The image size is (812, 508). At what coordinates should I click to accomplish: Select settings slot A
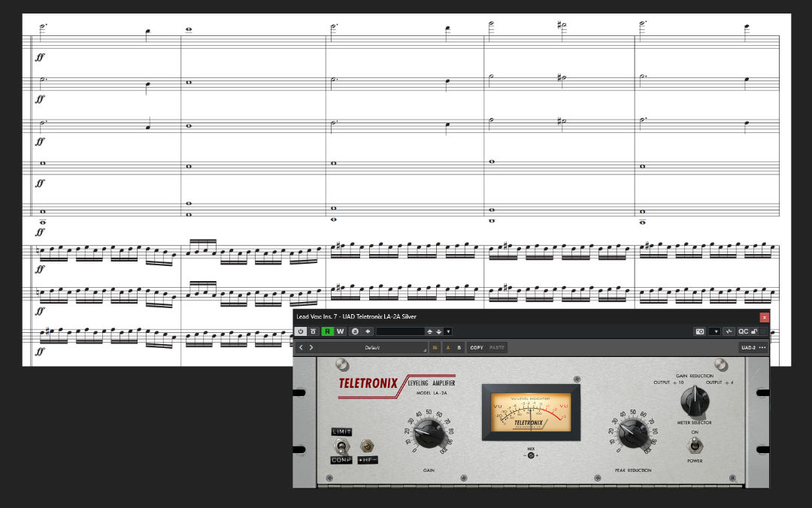tap(448, 348)
